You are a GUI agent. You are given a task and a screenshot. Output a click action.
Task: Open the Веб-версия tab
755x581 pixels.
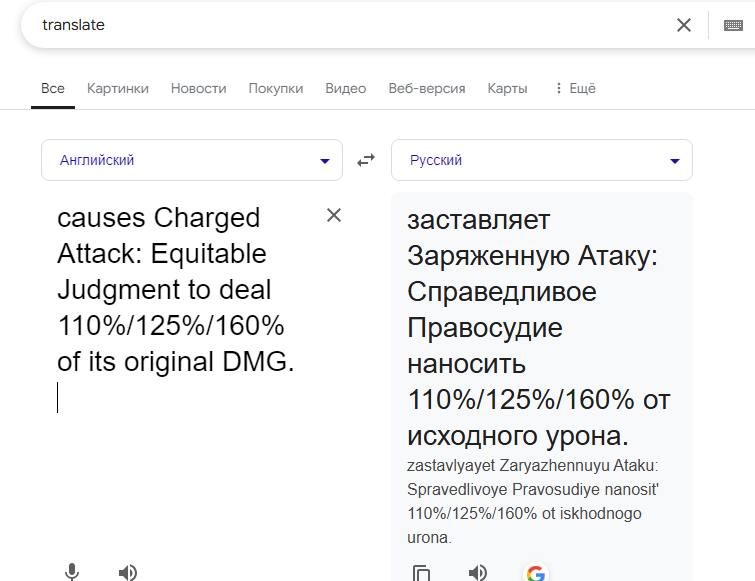pos(427,89)
